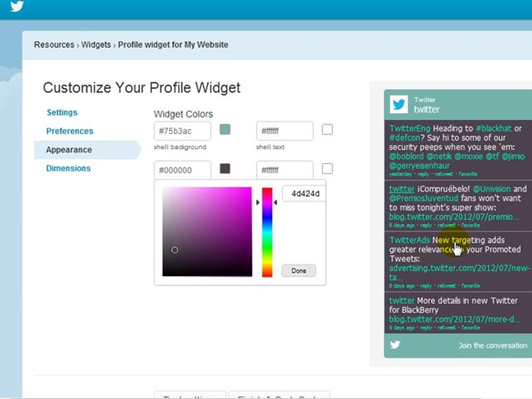Viewport: 532px width, 399px height.
Task: Click favorite under the TwitterAds tweet
Action: (x=470, y=286)
